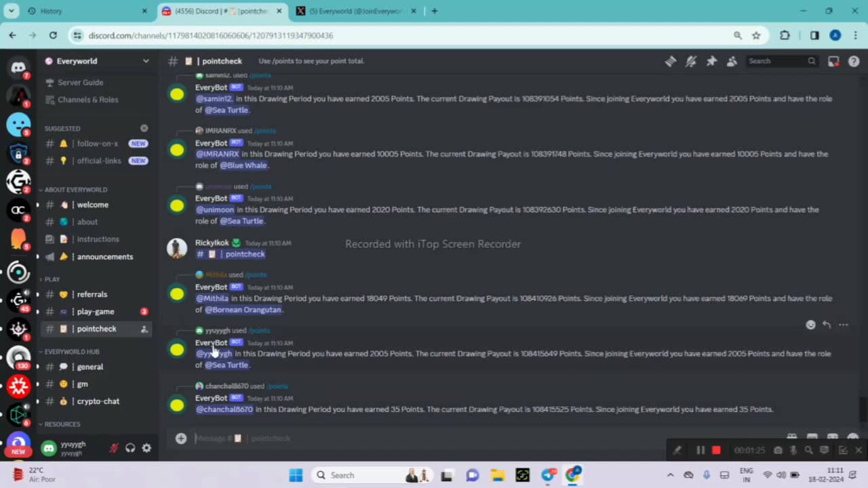Viewport: 868px width, 488px height.
Task: Show hidden system tray icons
Action: click(671, 475)
